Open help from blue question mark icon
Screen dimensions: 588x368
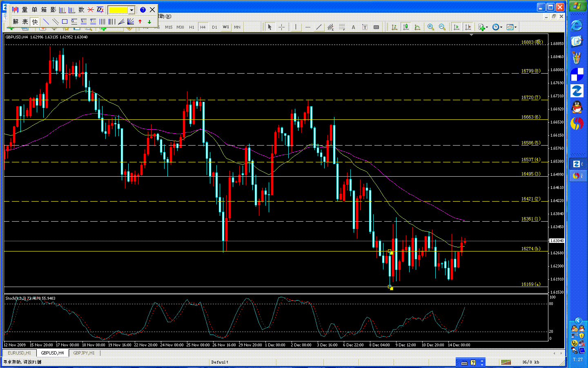pos(143,10)
